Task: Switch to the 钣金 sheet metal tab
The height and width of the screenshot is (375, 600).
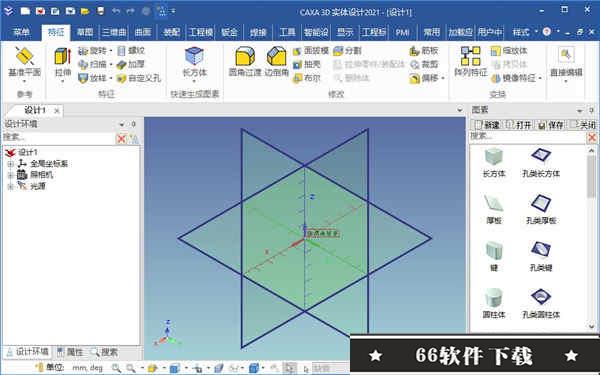Action: coord(229,32)
